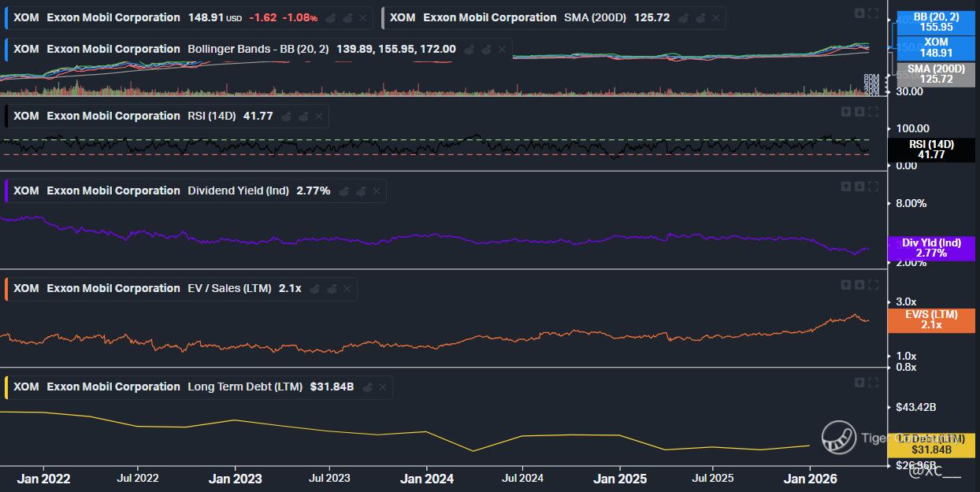Move the Dividend Yield pane down

click(x=859, y=187)
